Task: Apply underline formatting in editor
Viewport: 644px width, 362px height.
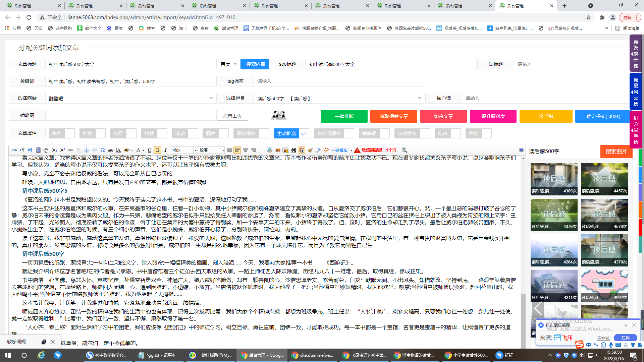Action: pos(150,150)
